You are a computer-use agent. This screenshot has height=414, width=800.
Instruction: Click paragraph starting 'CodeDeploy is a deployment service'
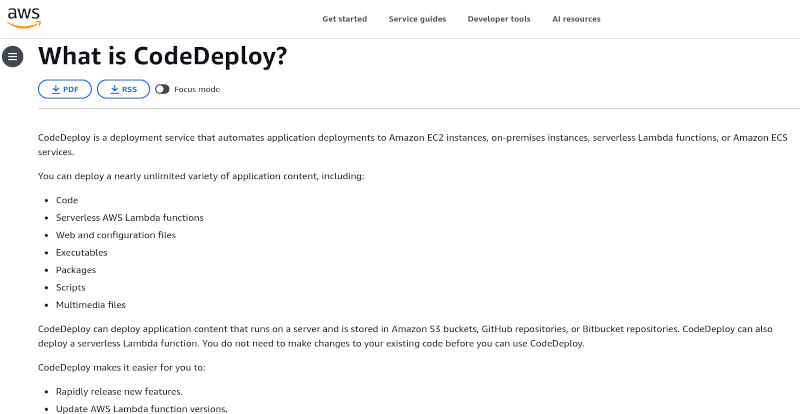(x=413, y=145)
